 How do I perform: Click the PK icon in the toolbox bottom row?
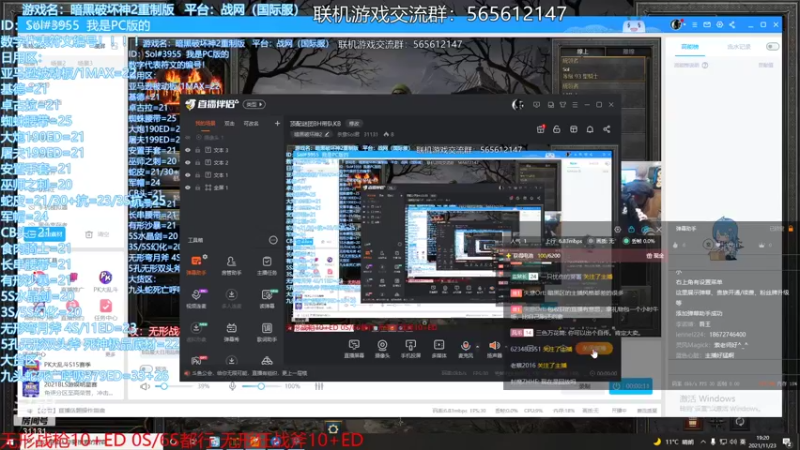196,360
